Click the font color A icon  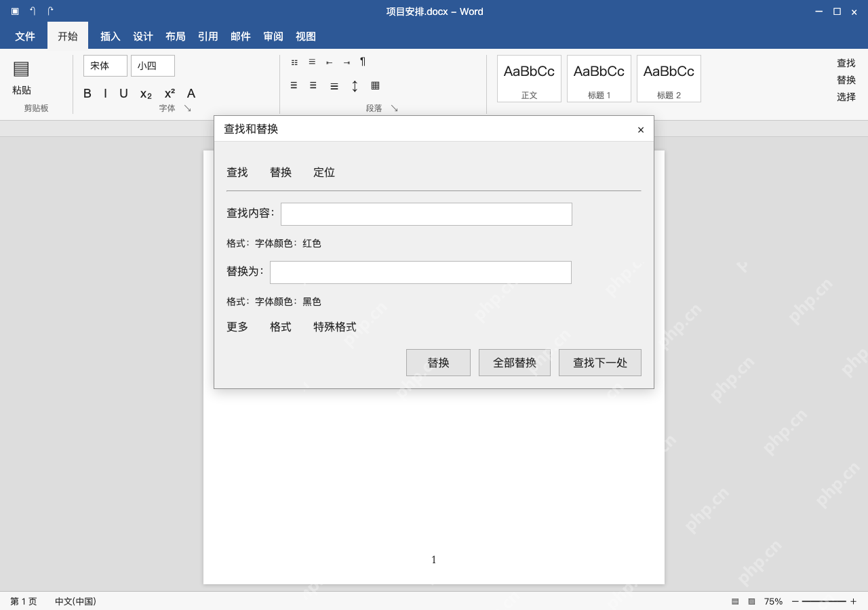coord(191,94)
